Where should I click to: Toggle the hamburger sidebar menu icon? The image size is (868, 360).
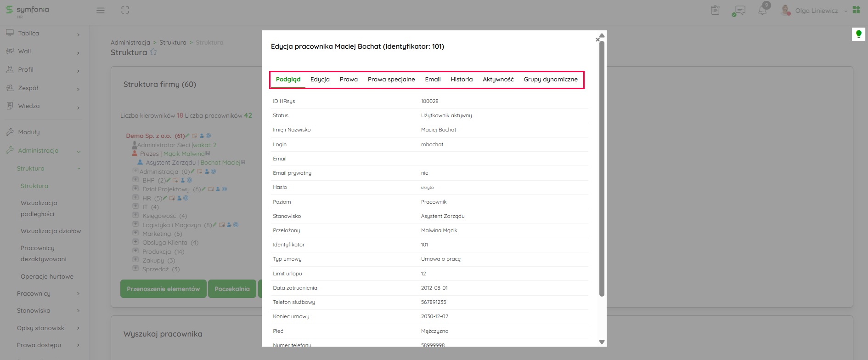100,11
